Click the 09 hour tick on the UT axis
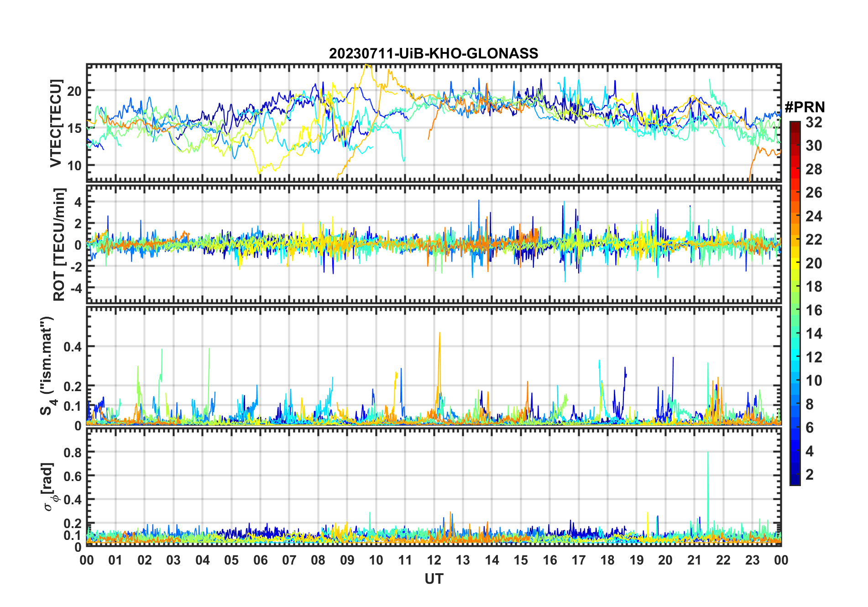 347,560
